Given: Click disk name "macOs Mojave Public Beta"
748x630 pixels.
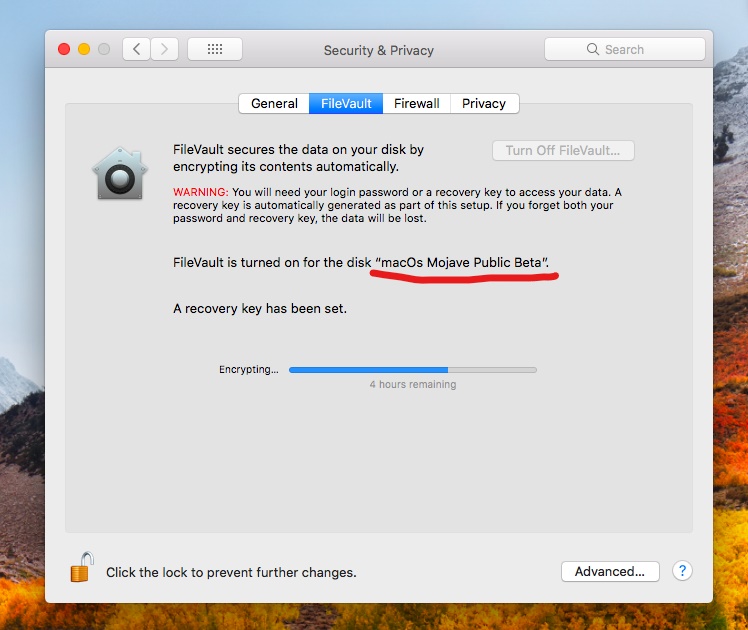Looking at the screenshot, I should tap(462, 262).
